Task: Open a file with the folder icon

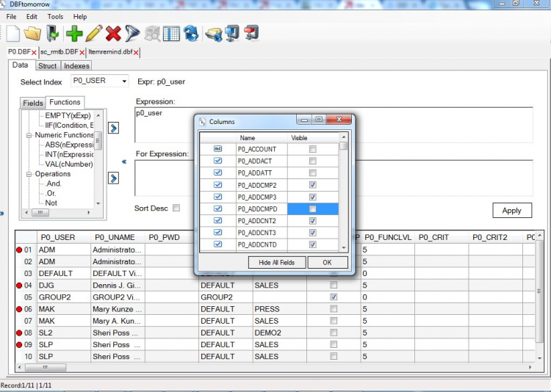Action: pos(32,33)
